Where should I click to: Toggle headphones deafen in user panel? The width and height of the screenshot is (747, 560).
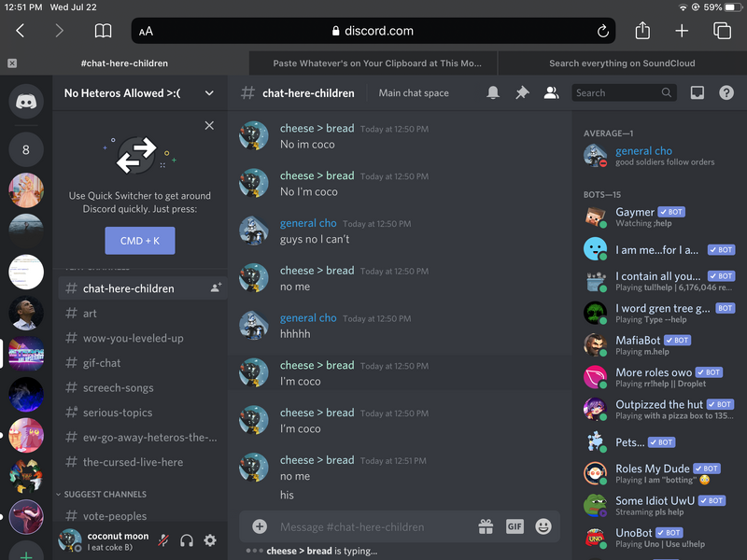tap(187, 540)
